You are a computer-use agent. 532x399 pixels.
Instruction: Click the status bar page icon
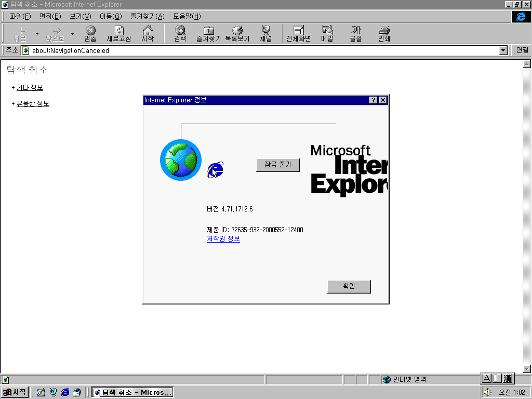tap(5, 380)
